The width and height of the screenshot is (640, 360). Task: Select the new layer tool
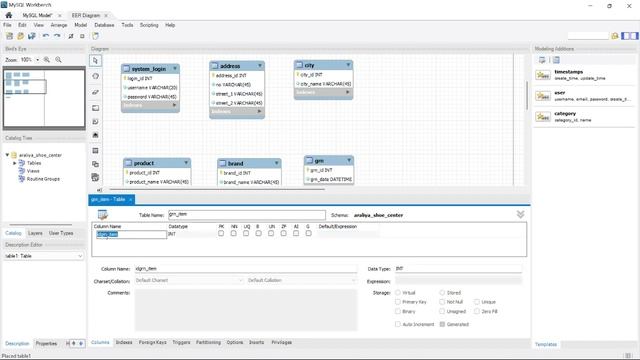click(96, 108)
